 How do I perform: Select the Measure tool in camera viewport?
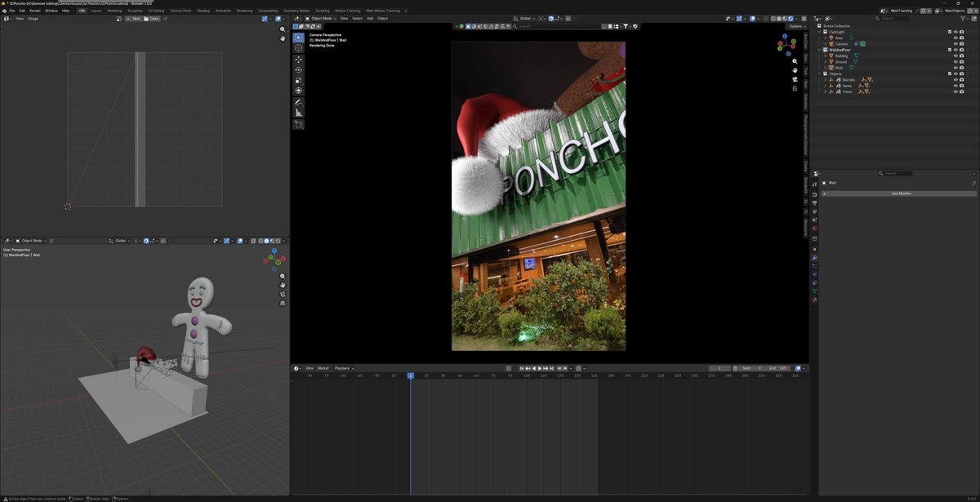click(299, 113)
